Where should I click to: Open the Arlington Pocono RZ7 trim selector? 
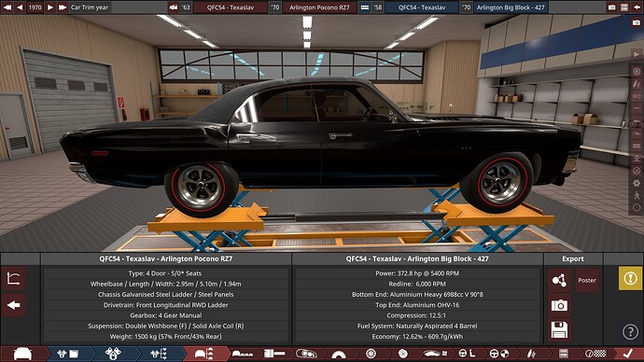pyautogui.click(x=319, y=7)
